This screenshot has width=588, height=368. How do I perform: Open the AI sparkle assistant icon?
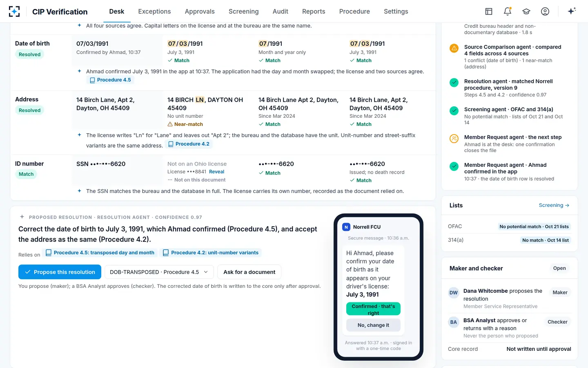point(572,11)
